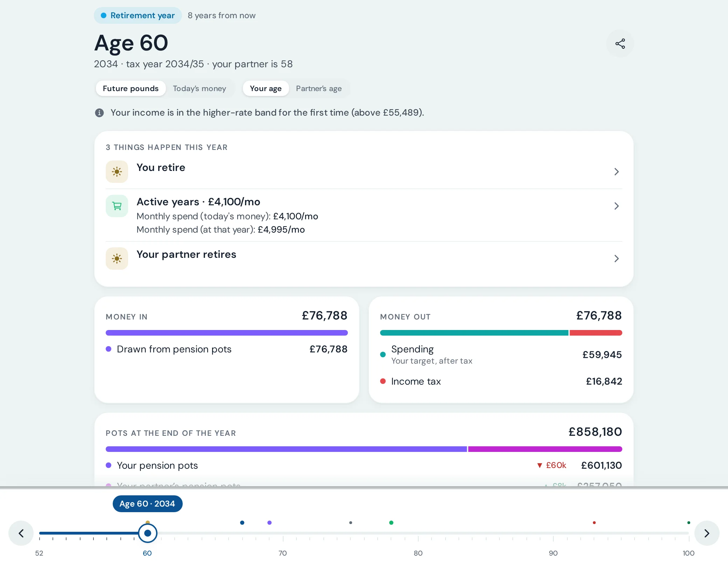Click the 8 years from now text
Screen dimensions: 728x564
pyautogui.click(x=222, y=15)
